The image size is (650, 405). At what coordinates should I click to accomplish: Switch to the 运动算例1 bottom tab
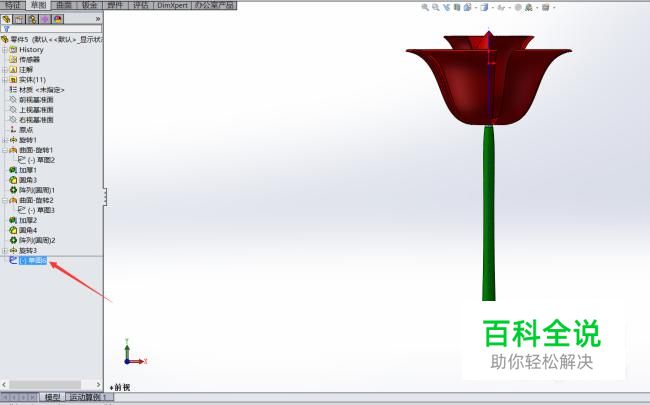pyautogui.click(x=88, y=397)
